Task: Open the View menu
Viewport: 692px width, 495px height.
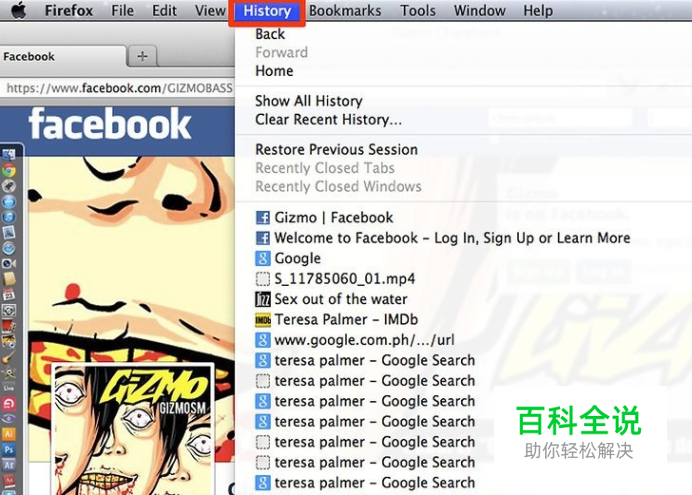Action: [210, 10]
